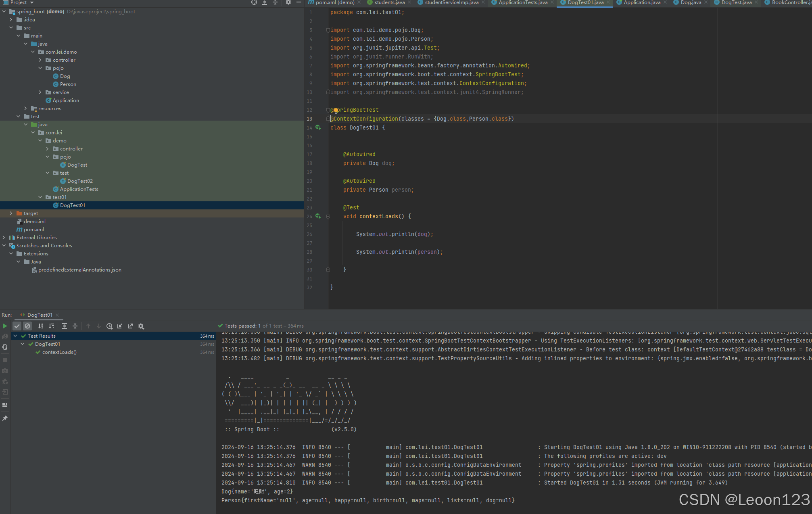Expand the target folder in project tree
The image size is (812, 514).
(11, 213)
